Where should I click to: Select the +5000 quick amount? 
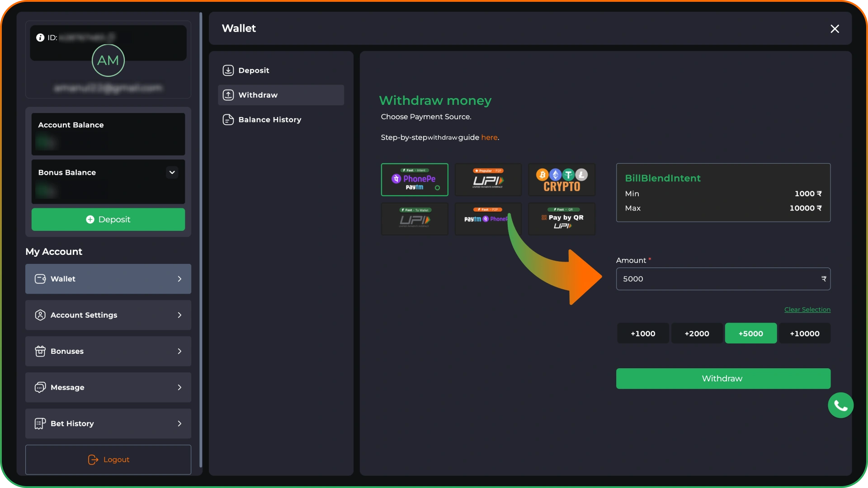750,333
